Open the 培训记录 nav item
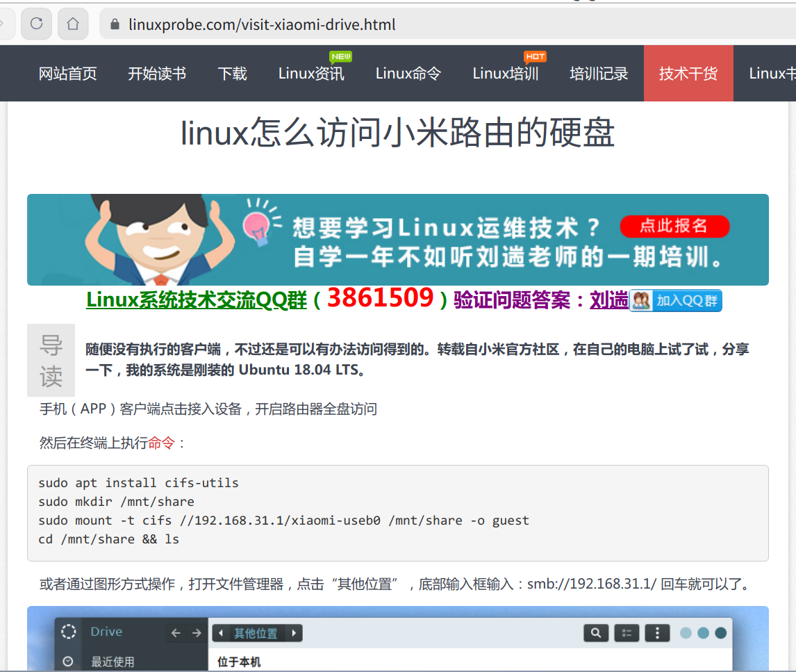Screen dimensions: 796x672 point(599,74)
